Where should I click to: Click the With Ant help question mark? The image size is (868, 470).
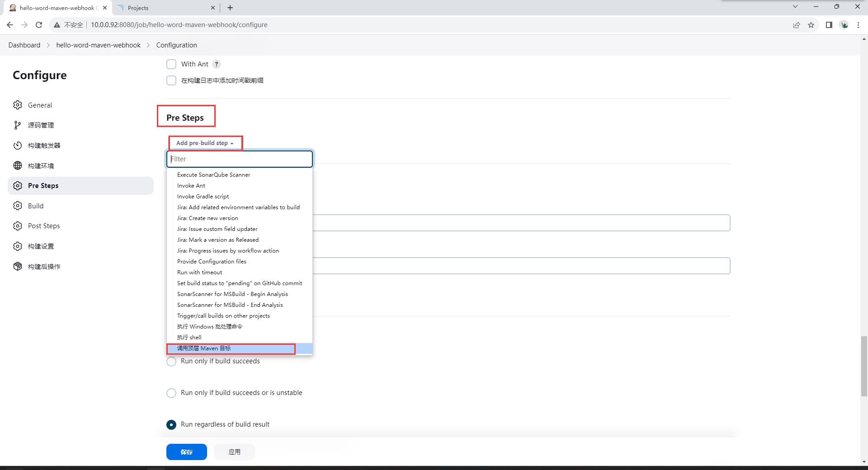click(x=217, y=64)
